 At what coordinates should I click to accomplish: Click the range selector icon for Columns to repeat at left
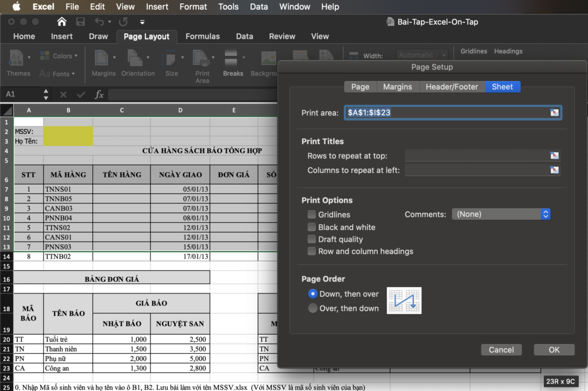[554, 170]
